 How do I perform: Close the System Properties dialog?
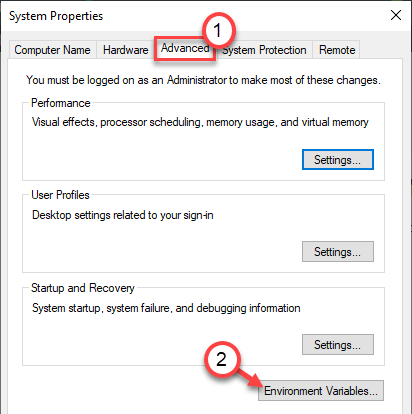396,15
